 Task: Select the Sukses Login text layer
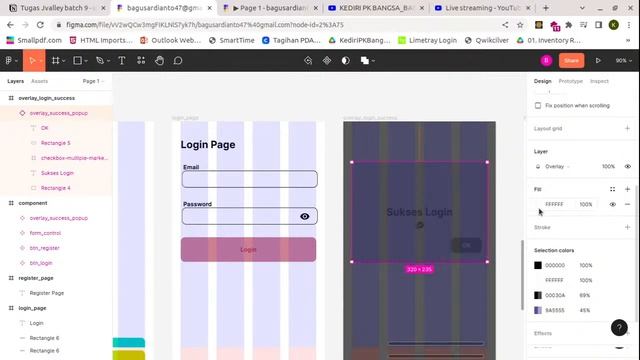point(57,173)
